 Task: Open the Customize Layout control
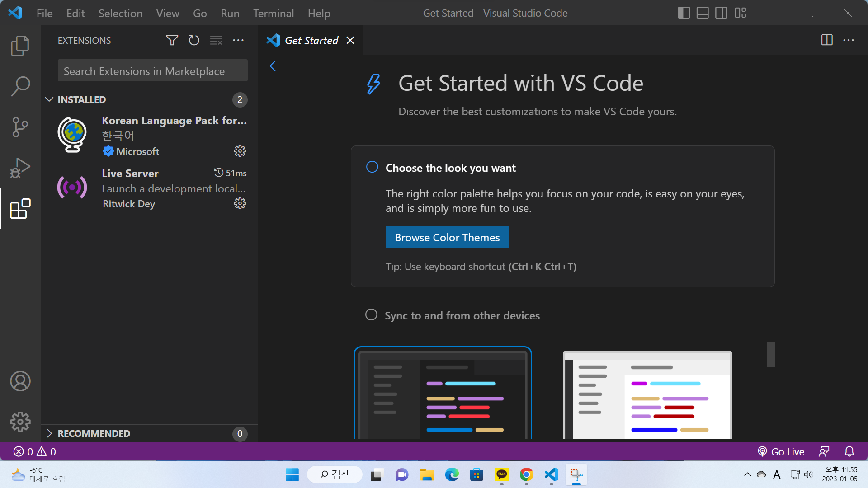click(x=741, y=13)
